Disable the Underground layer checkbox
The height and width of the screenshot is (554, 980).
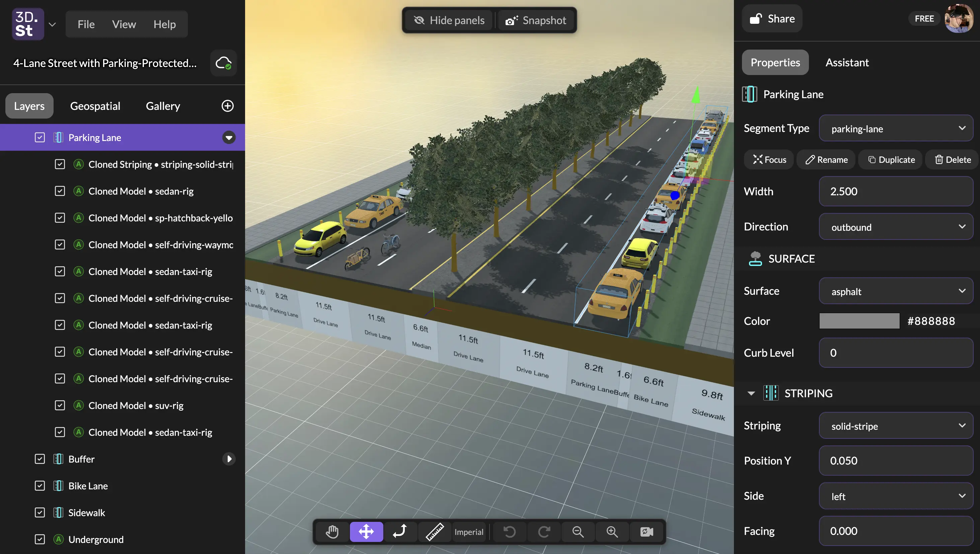click(x=40, y=539)
